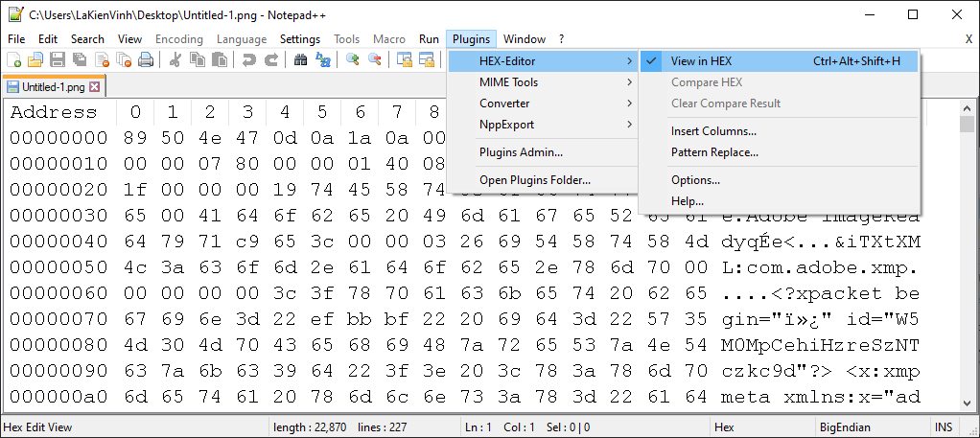Open the File menu
Viewport: 980px width, 438px height.
coord(16,38)
